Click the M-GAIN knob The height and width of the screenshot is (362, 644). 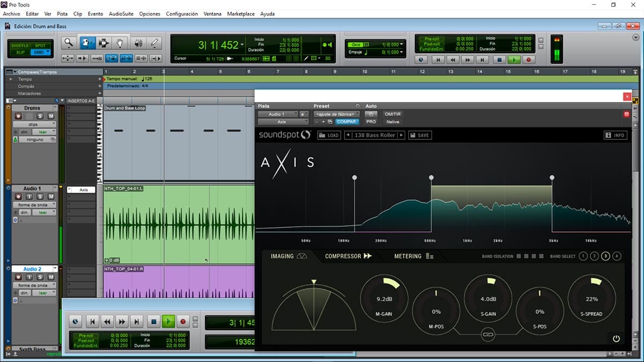click(x=384, y=299)
